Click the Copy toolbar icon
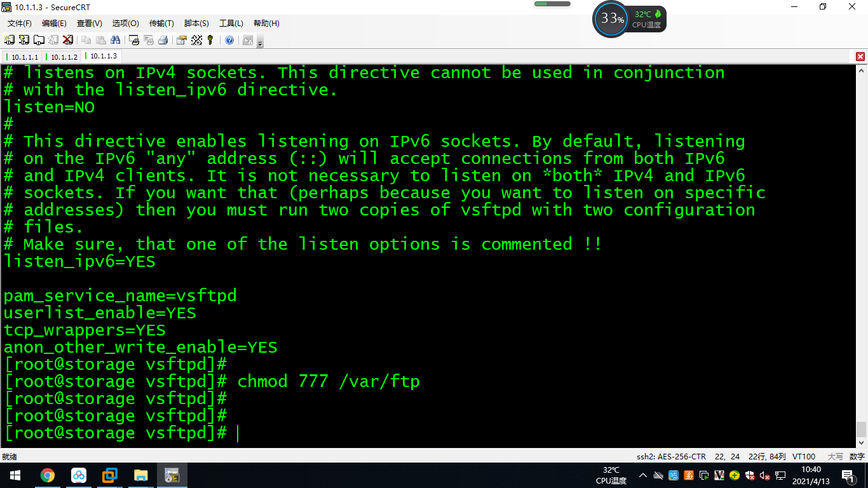The width and height of the screenshot is (868, 488). [x=86, y=40]
